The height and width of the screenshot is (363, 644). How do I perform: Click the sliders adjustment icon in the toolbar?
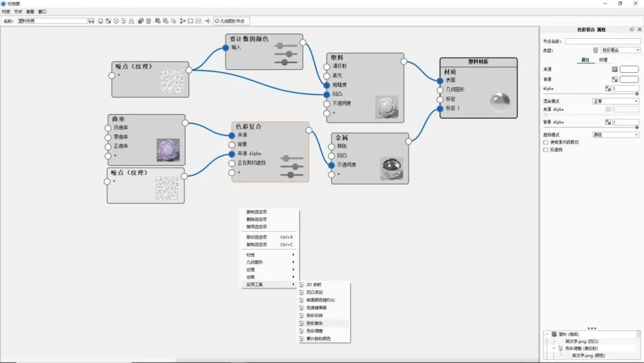tap(123, 20)
